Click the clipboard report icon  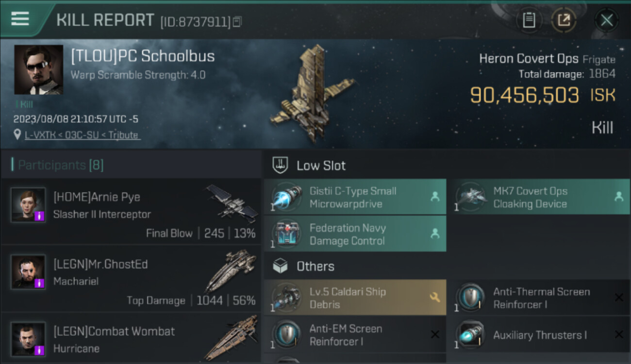click(529, 20)
